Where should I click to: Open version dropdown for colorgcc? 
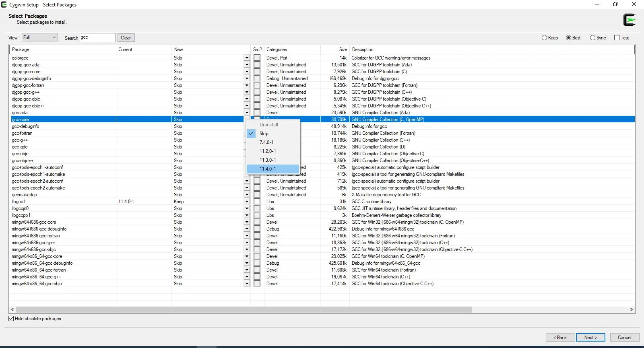pos(247,58)
